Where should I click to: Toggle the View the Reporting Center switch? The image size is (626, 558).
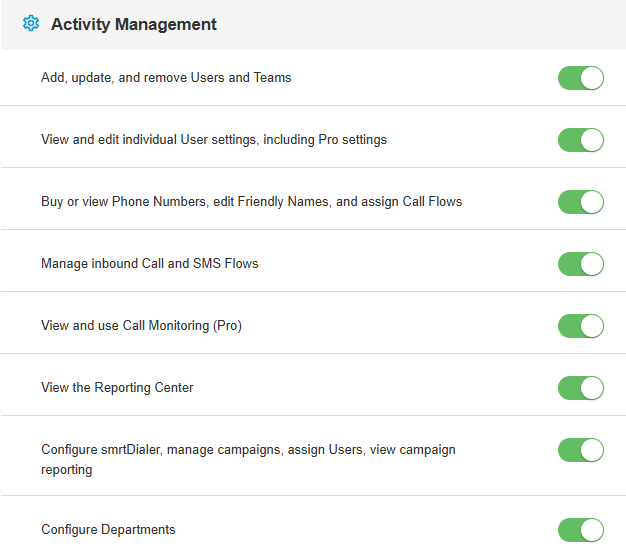point(581,388)
